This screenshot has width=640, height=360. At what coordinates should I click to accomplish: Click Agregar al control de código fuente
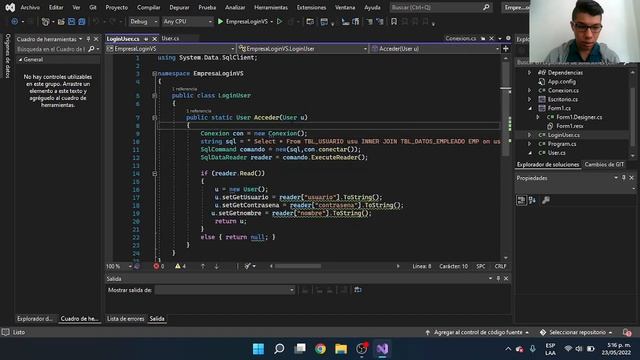[x=478, y=332]
